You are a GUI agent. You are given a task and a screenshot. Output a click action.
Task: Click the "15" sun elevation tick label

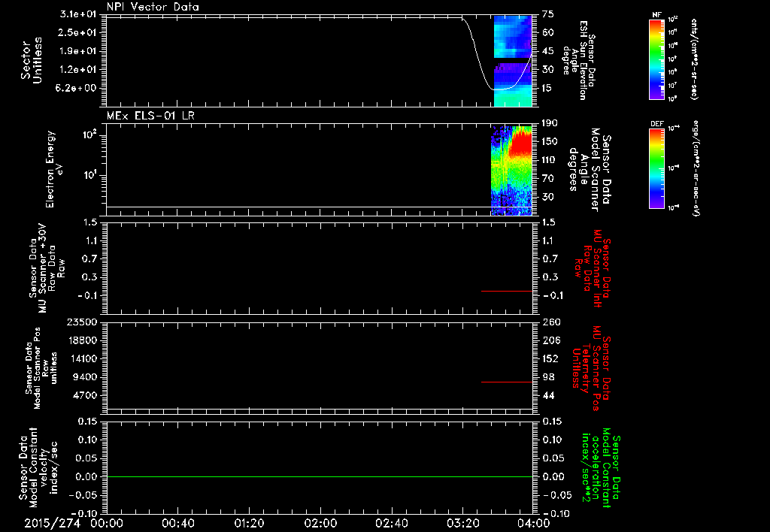coord(548,89)
